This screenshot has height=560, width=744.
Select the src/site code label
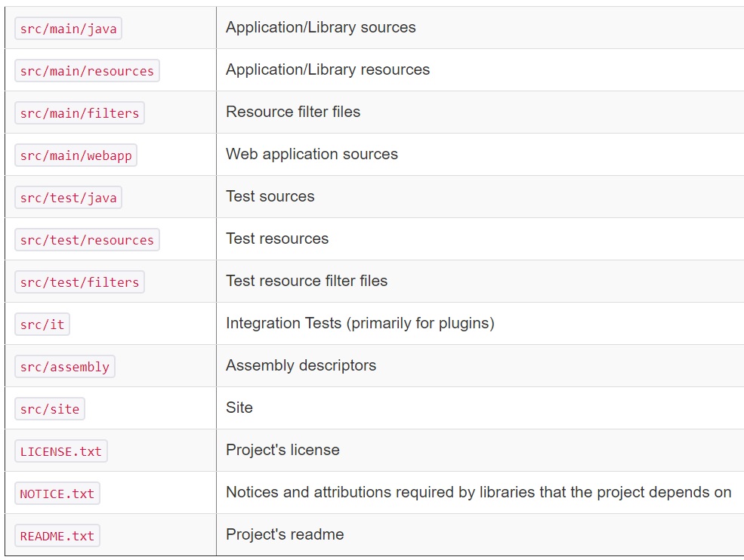pyautogui.click(x=50, y=409)
